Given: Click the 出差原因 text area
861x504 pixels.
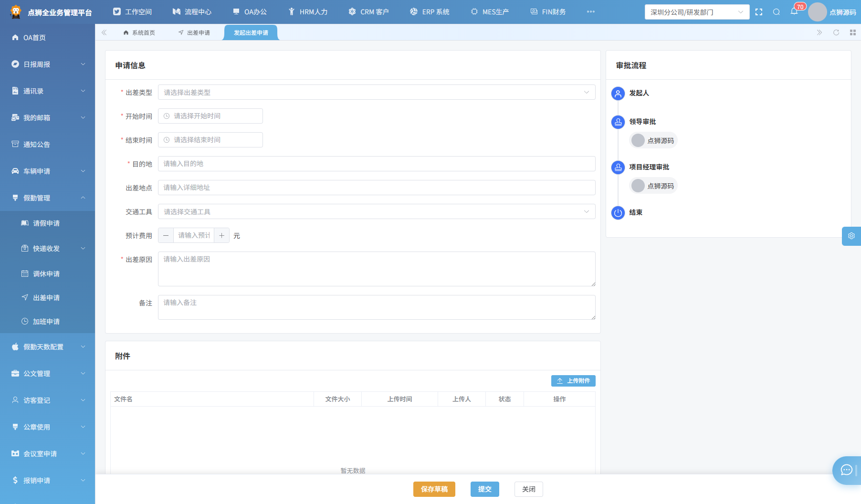Looking at the screenshot, I should [x=377, y=269].
